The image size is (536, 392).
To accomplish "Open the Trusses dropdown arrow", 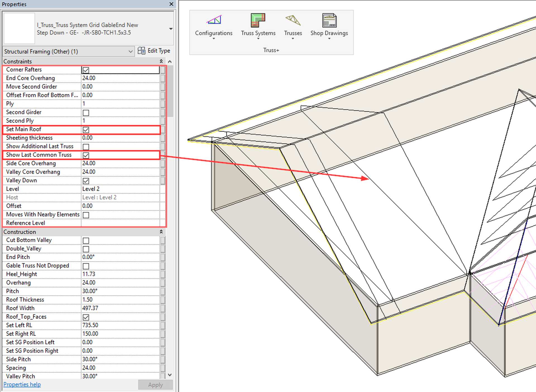I will point(293,38).
